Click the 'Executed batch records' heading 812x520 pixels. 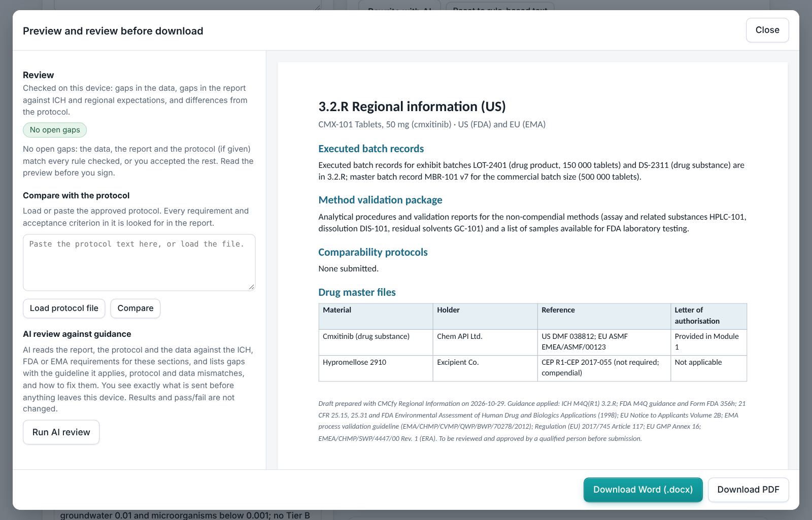371,149
